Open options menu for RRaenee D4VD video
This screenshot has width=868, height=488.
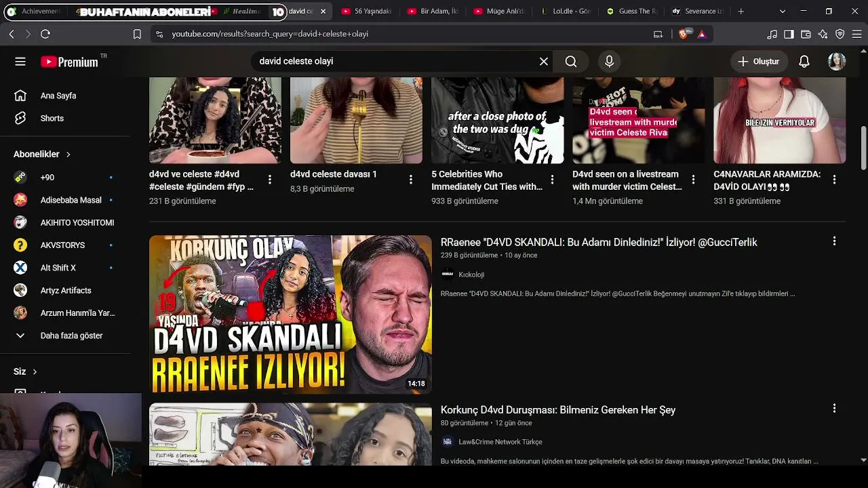click(x=834, y=241)
